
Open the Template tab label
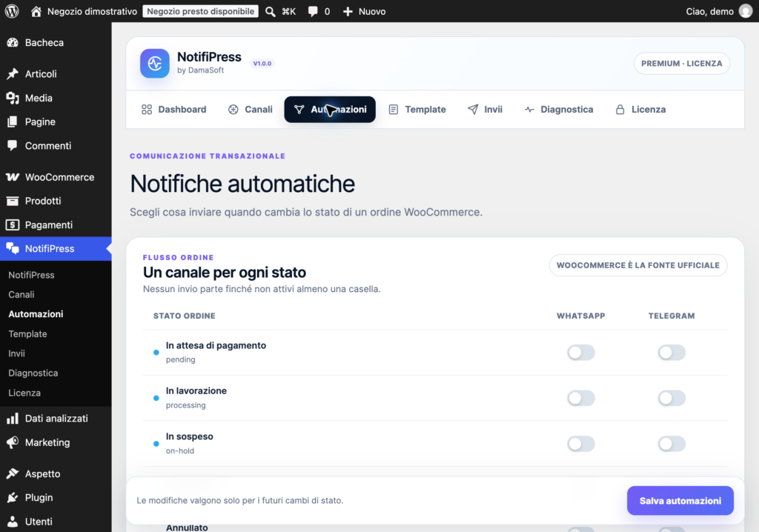tap(425, 110)
